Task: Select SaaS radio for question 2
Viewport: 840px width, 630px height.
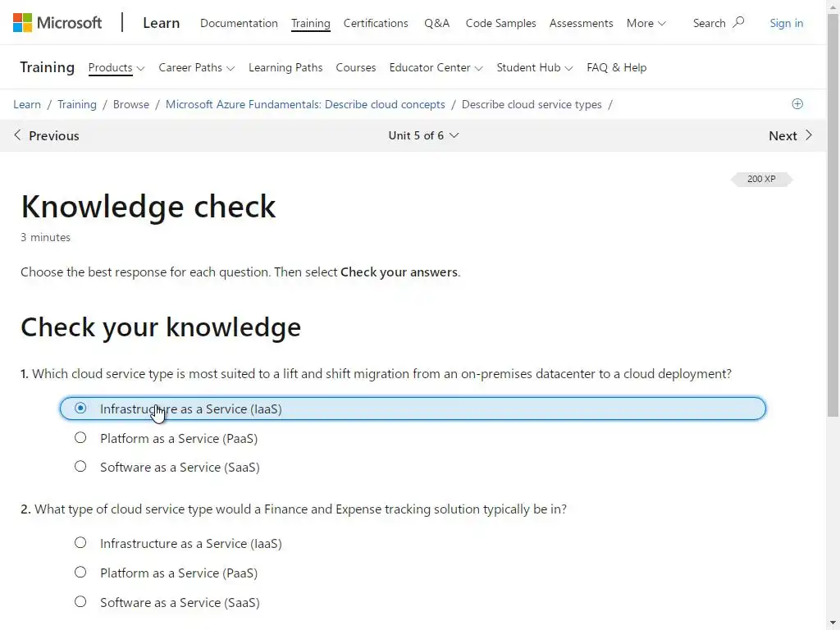Action: pyautogui.click(x=80, y=601)
